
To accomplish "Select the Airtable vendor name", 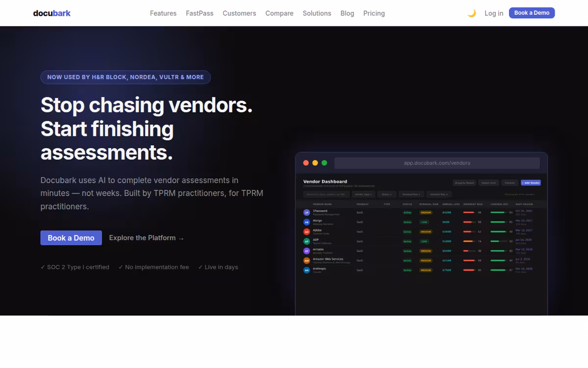I will tap(318, 249).
